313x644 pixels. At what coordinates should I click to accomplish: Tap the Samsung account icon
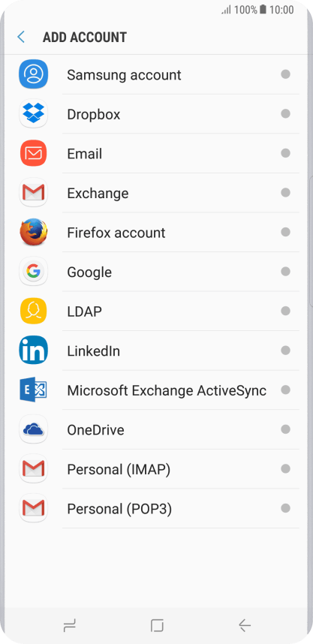(x=33, y=74)
